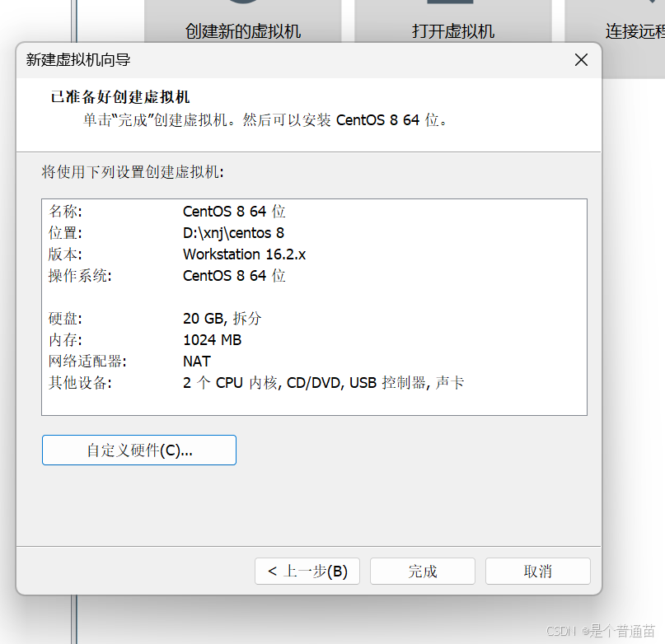Image resolution: width=665 pixels, height=644 pixels.
Task: Click the dialog title 新建虚拟机向导
Action: (x=78, y=60)
